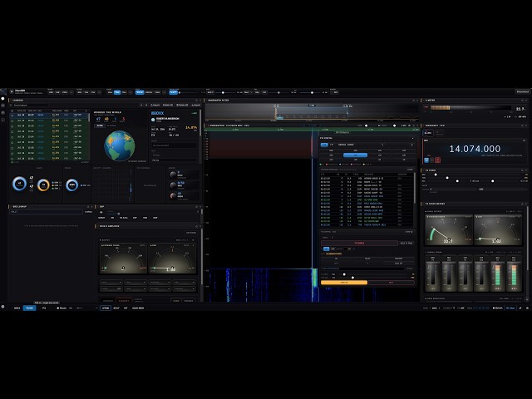Click the blue square button under VFO frequency
Viewport: 532px width, 399px height.
(426, 160)
